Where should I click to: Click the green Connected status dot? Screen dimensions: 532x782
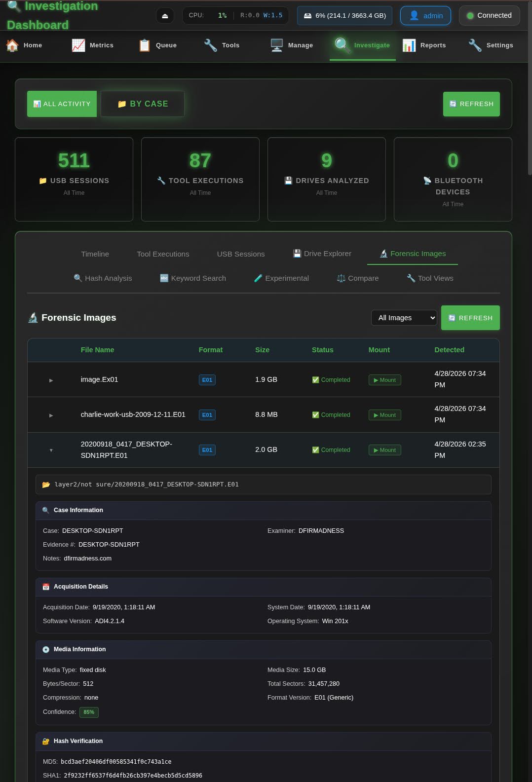[470, 16]
